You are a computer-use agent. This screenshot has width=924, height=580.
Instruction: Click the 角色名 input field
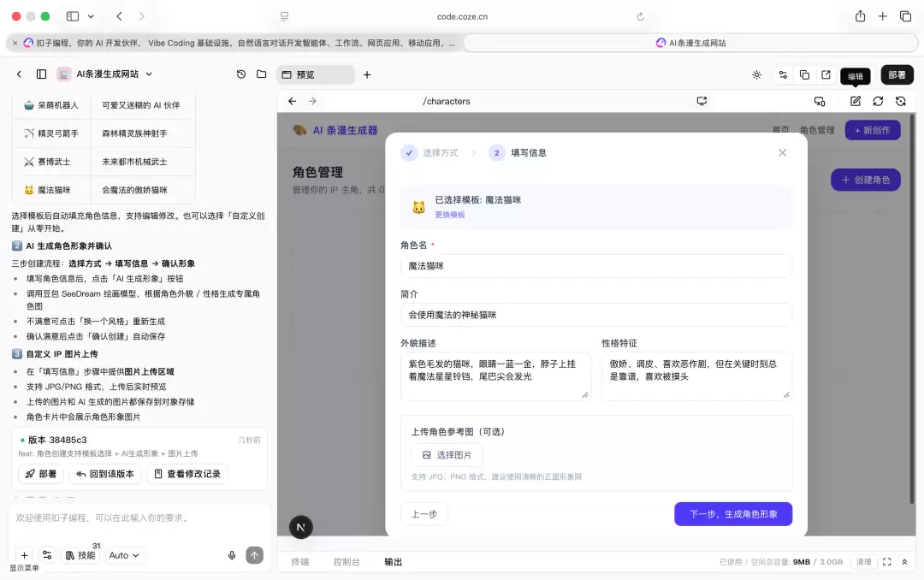(x=596, y=266)
